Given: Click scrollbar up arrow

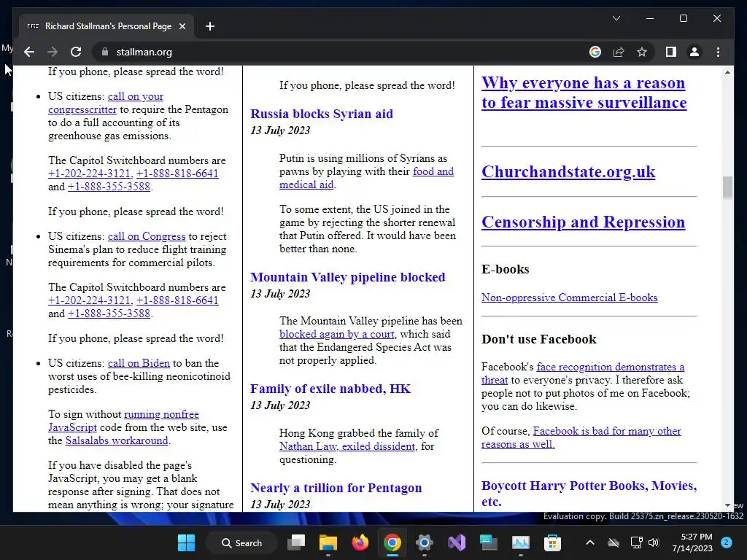Looking at the screenshot, I should point(727,72).
